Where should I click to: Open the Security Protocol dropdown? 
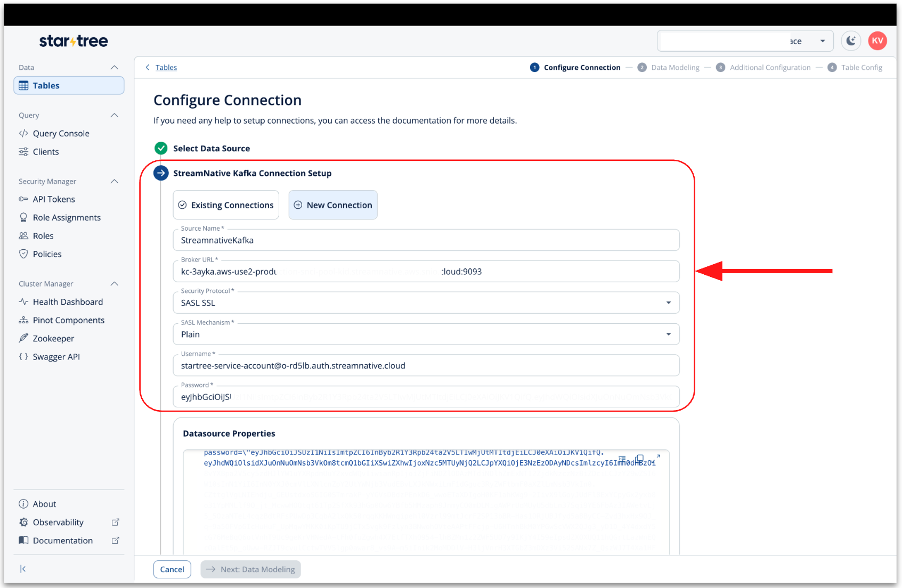(x=668, y=303)
